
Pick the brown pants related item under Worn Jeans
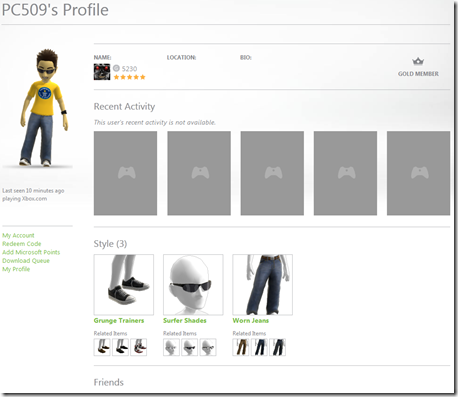click(x=241, y=347)
